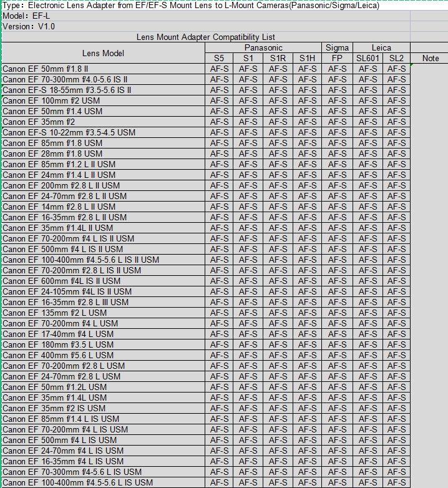Select 'Canon EF 24-70mm f/2.8 L II USM' cell
448x488 pixels.
pyautogui.click(x=104, y=196)
